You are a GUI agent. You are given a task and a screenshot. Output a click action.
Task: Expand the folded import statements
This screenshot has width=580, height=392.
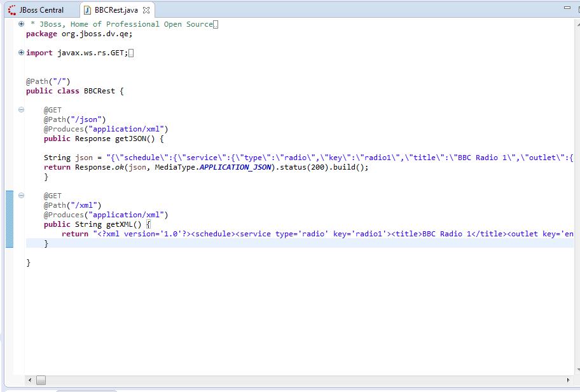[21, 53]
